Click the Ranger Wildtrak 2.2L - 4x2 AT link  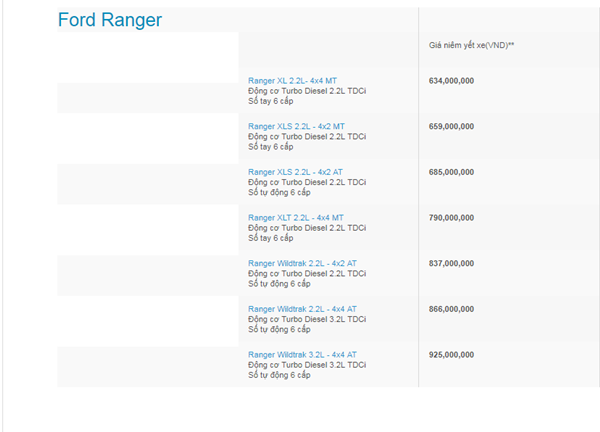[x=302, y=263]
